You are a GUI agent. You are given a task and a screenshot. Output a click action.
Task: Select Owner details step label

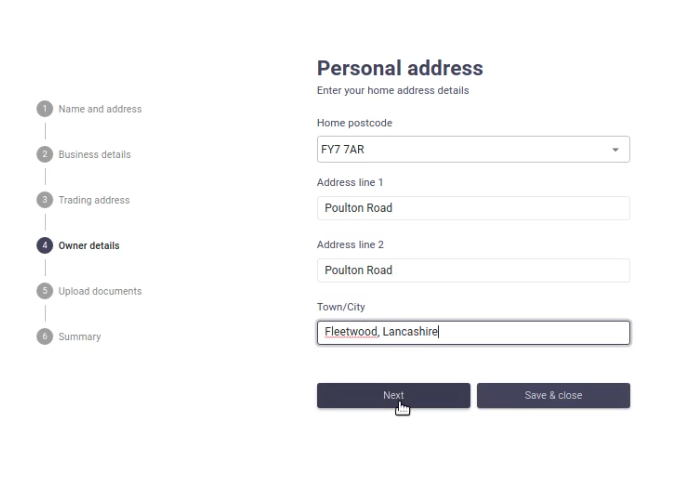(x=89, y=246)
